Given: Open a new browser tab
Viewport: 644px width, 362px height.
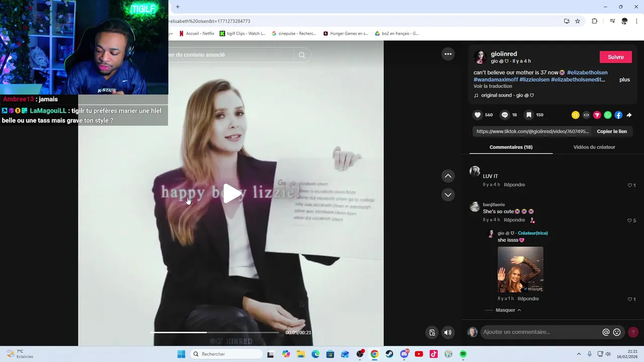Looking at the screenshot, I should 178,7.
